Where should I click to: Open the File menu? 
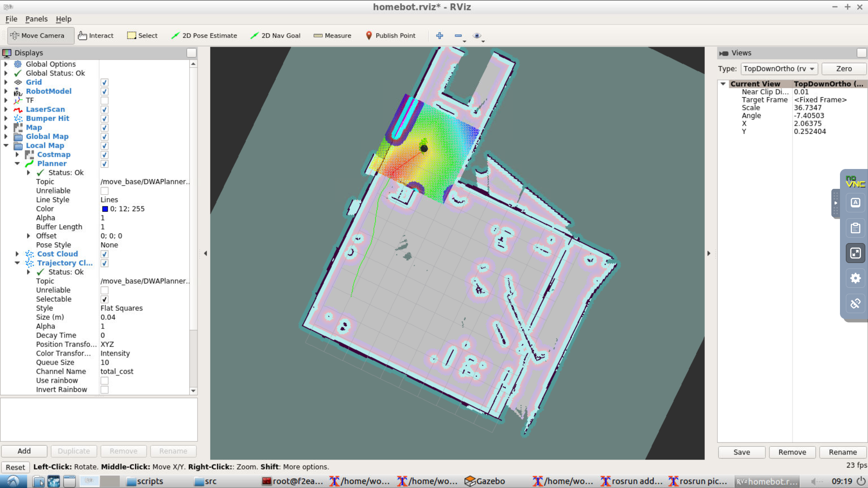pos(11,19)
